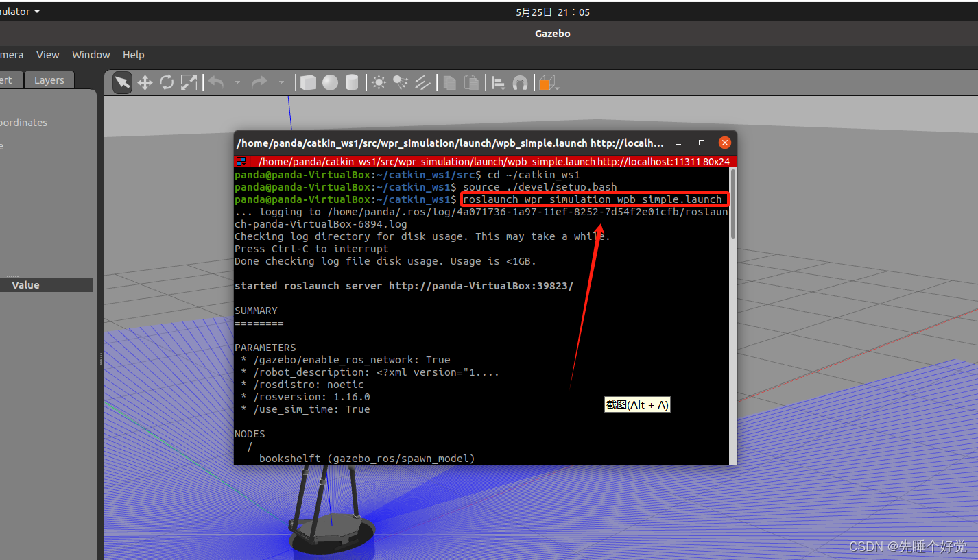Select the arrow selection mode tool
The width and height of the screenshot is (978, 560).
tap(122, 83)
